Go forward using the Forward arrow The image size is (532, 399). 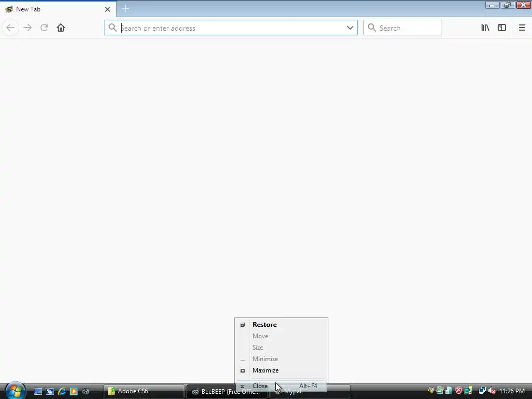pyautogui.click(x=28, y=28)
